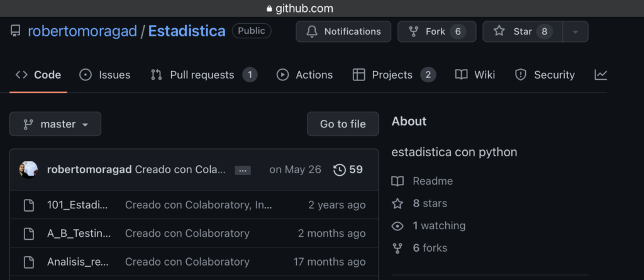Viewport: 644px width, 280px height.
Task: Click file icon beside 101_Estadi file
Action: [28, 205]
